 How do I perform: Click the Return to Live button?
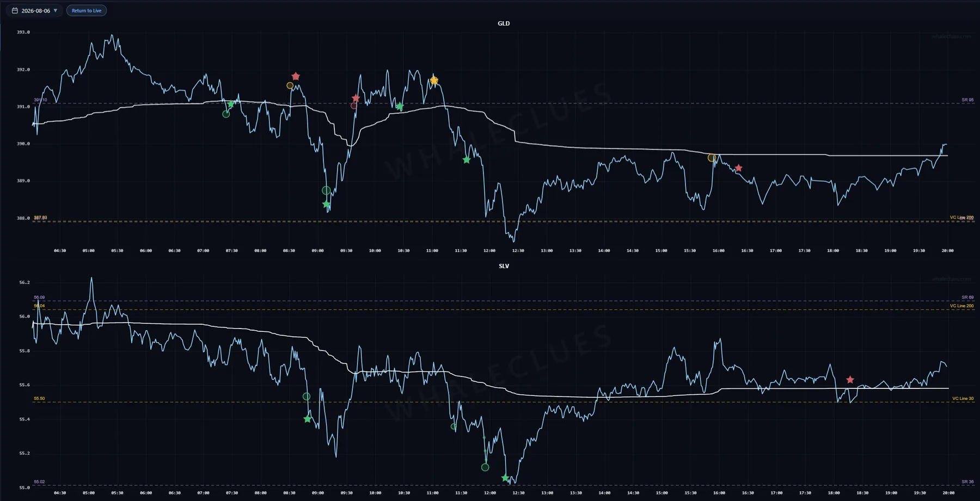tap(87, 10)
